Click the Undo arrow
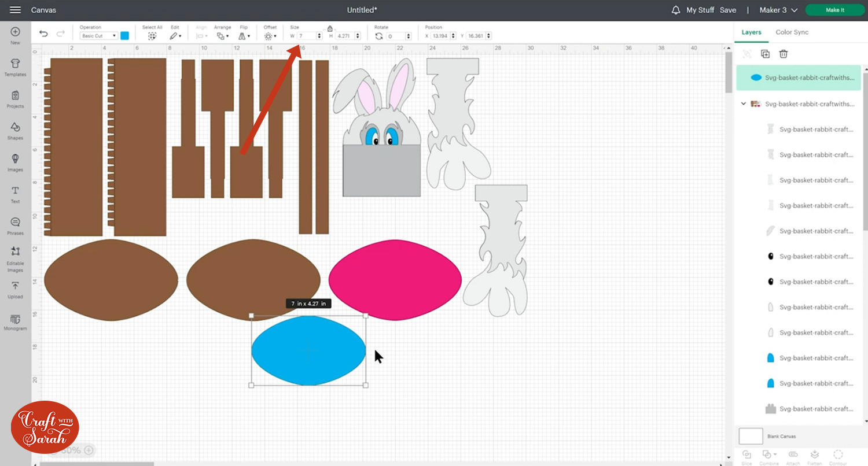 pos(43,34)
